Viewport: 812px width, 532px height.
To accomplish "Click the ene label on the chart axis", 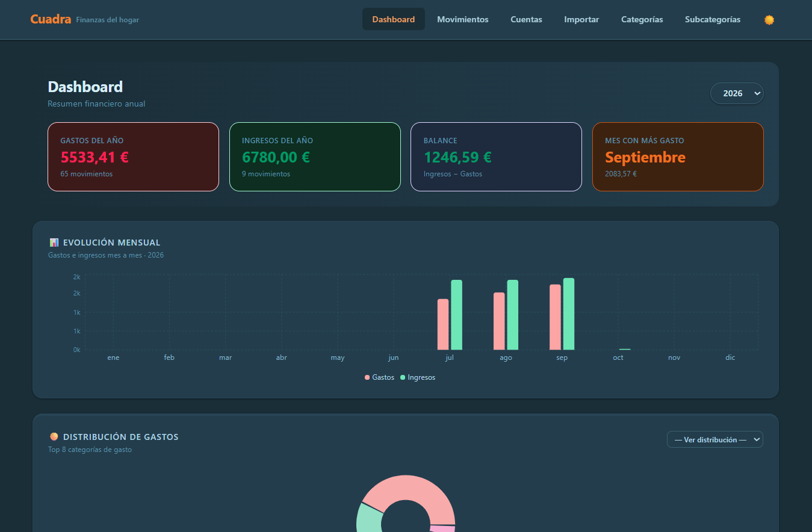I will point(113,357).
